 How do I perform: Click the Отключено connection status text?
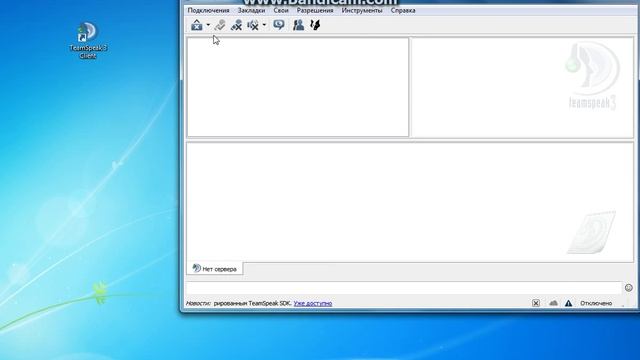pyautogui.click(x=596, y=303)
